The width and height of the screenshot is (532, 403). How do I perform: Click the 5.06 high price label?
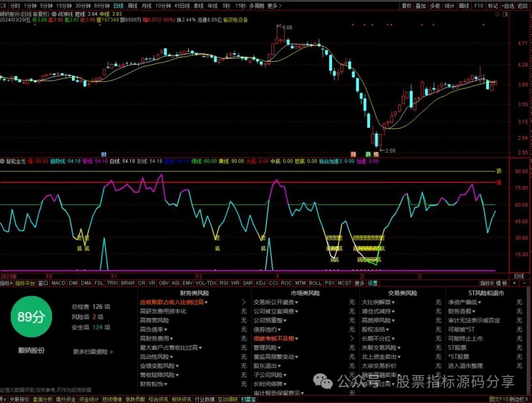pos(287,28)
